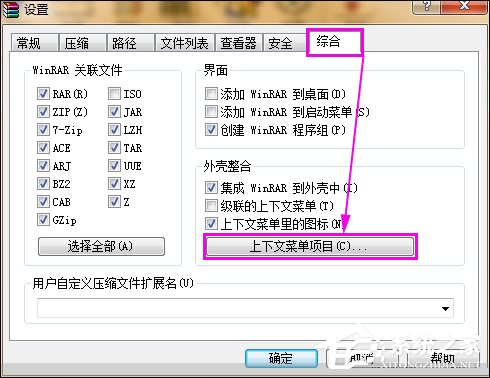Viewport: 490px width, 378px height.
Task: Toggle the XZ association checkbox
Action: click(114, 184)
